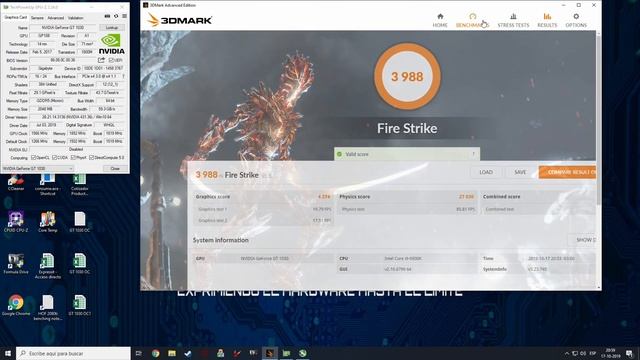Click the BIOS export share icon in GPU-Z
Image resolution: width=640 pixels, height=360 pixels.
(101, 60)
